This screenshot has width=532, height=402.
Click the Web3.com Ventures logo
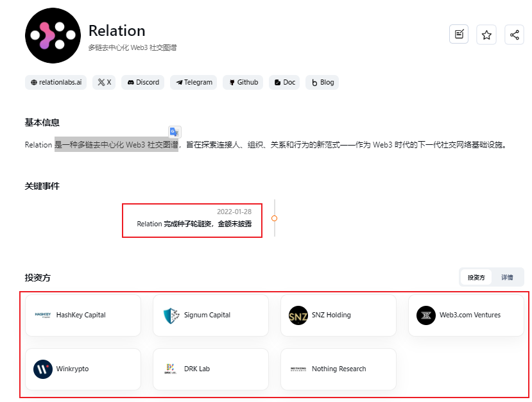[x=426, y=315]
